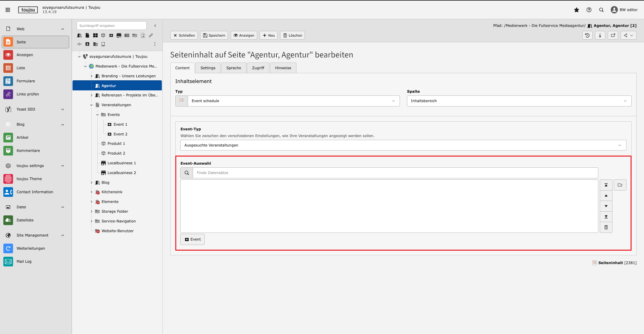Click the Speichern button
Screen dimensions: 644x334
pyautogui.click(x=214, y=35)
